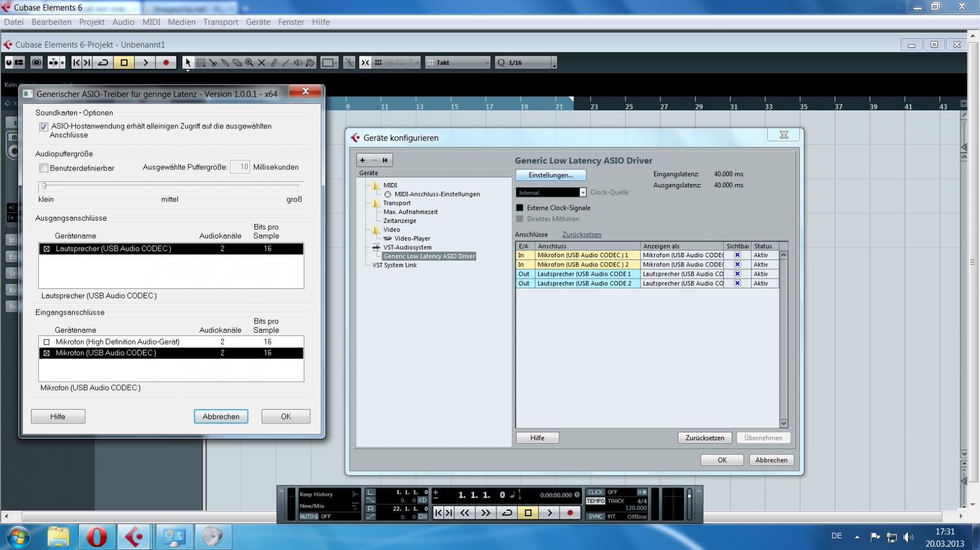
Task: Open the Audio menu
Action: [123, 22]
